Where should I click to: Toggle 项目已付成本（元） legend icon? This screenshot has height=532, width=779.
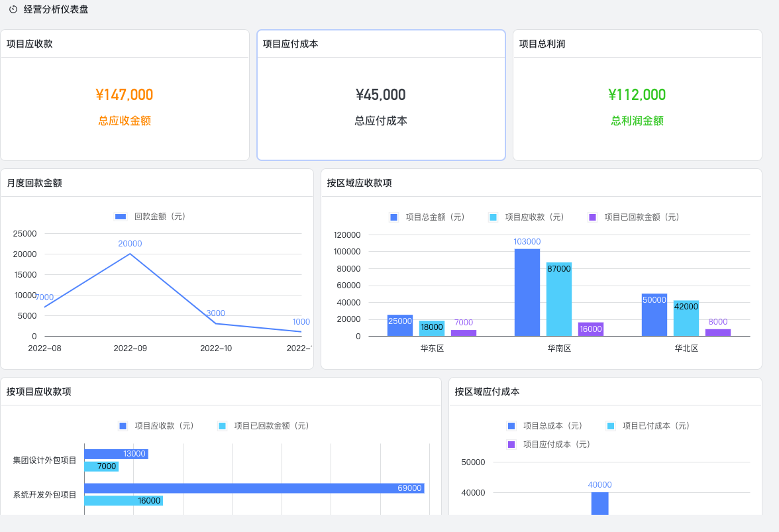coord(611,426)
